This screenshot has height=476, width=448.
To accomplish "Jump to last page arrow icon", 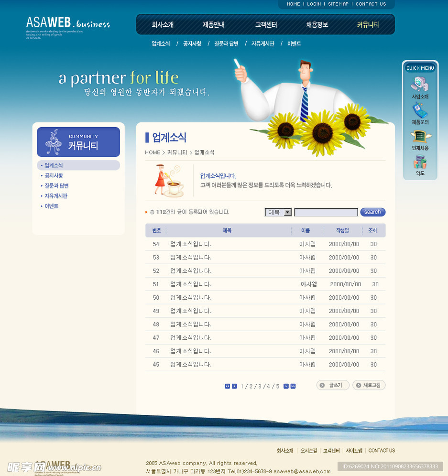I will pyautogui.click(x=293, y=386).
